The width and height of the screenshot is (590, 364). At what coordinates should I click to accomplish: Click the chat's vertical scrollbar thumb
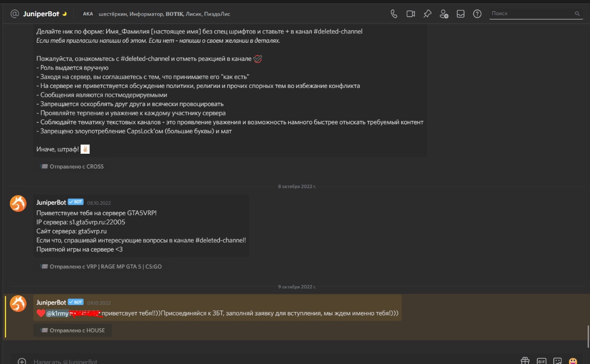coord(588,336)
